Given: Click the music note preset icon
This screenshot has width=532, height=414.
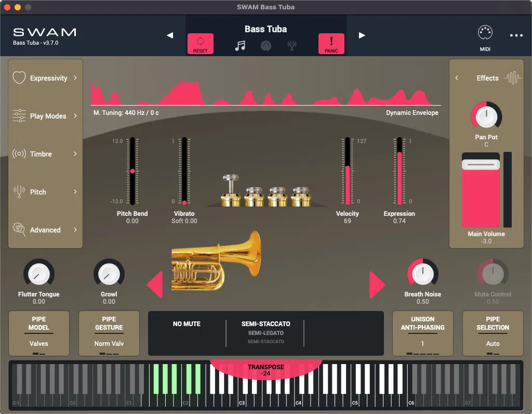Looking at the screenshot, I should pyautogui.click(x=240, y=45).
